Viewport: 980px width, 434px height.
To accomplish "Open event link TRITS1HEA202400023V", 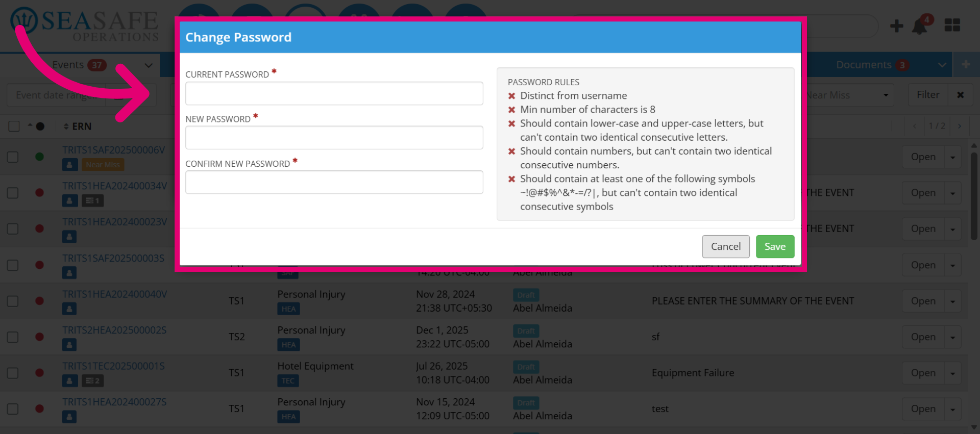I will tap(114, 222).
